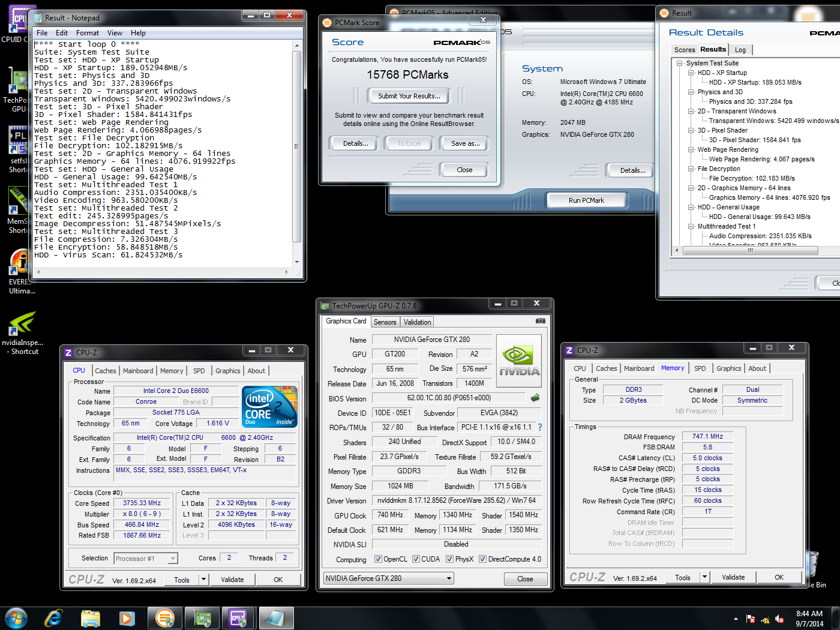Click the Save as... button in PCMark Score
840x630 pixels.
pos(466,143)
